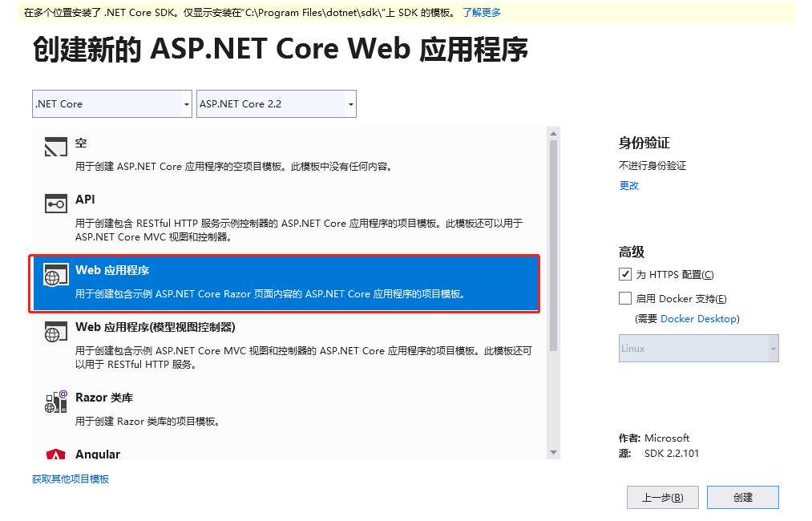Click 更改 to change authentication
Image resolution: width=812 pixels, height=521 pixels.
point(629,185)
